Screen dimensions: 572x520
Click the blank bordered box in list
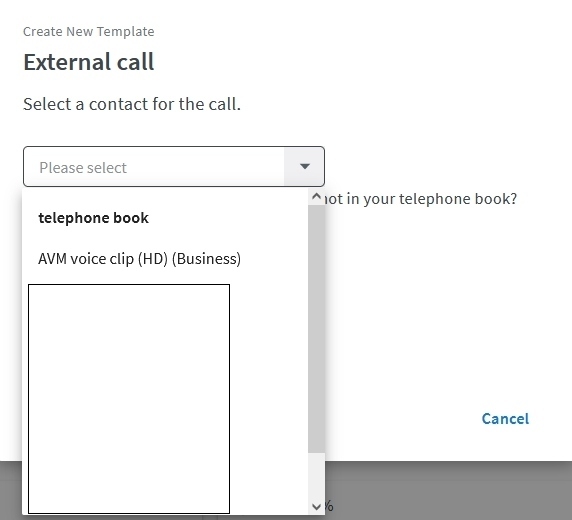(x=129, y=399)
